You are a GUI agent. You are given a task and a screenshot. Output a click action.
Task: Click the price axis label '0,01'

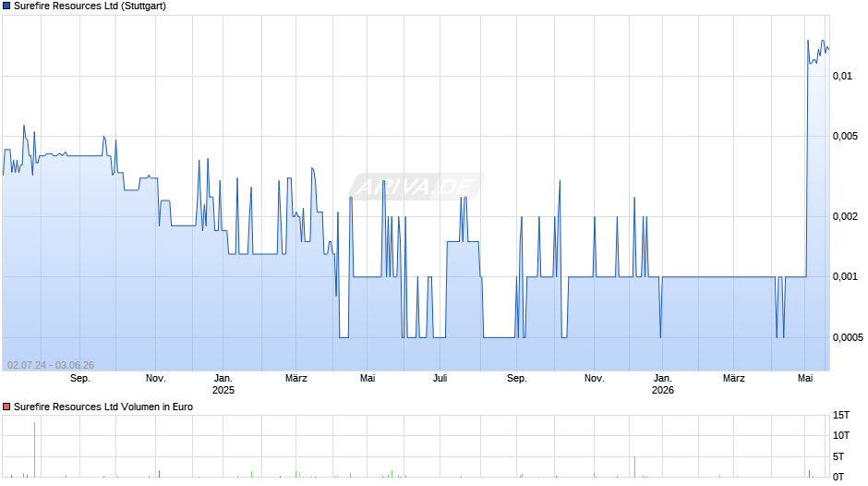[x=842, y=76]
